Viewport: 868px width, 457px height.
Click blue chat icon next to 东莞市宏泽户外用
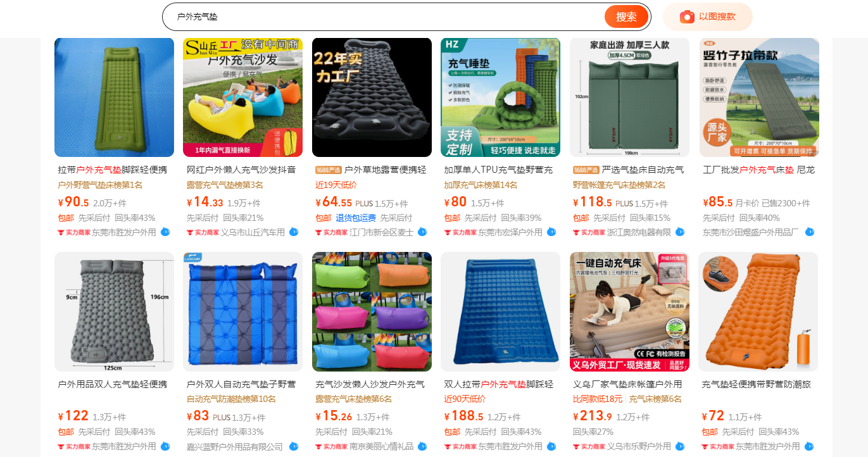coord(551,232)
